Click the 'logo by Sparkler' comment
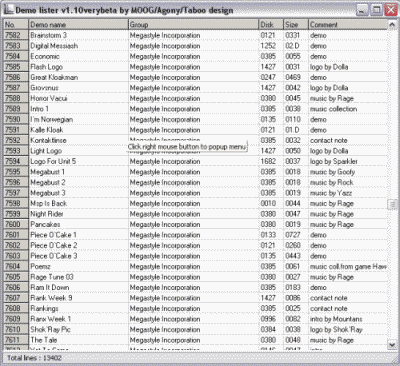 click(x=334, y=161)
